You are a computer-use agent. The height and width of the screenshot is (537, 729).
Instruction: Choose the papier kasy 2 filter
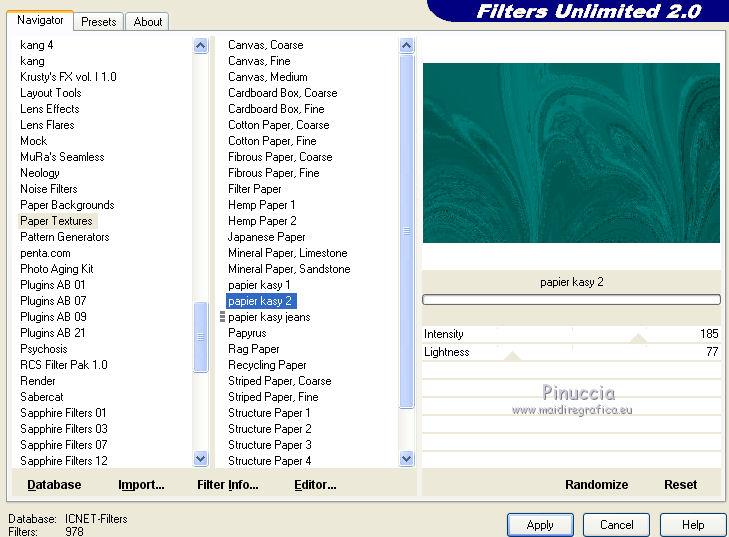[261, 301]
